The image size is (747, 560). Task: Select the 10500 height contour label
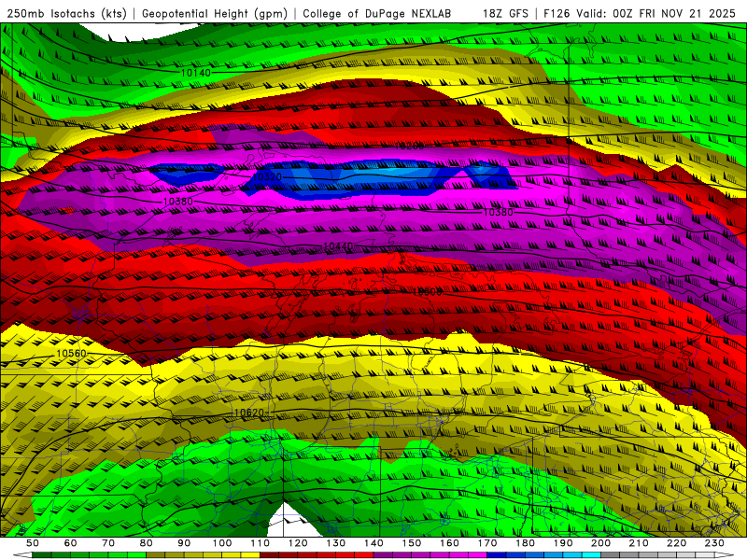[x=428, y=292]
